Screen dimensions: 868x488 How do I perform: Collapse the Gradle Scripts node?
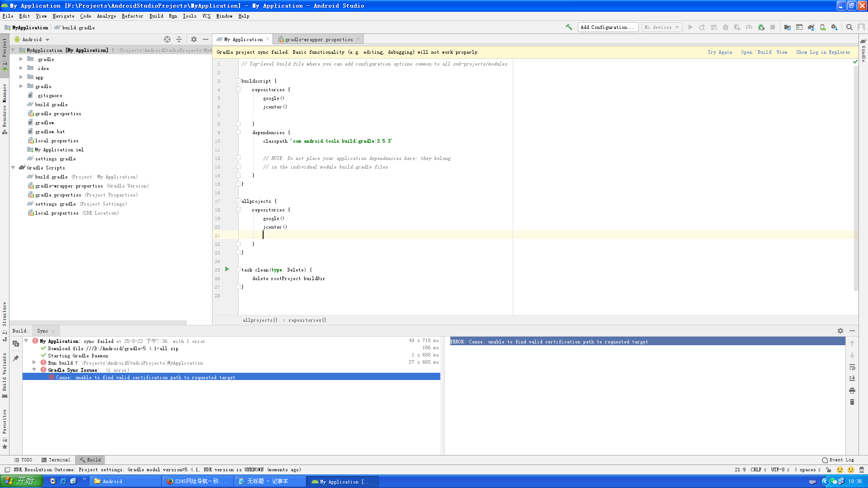[x=13, y=168]
